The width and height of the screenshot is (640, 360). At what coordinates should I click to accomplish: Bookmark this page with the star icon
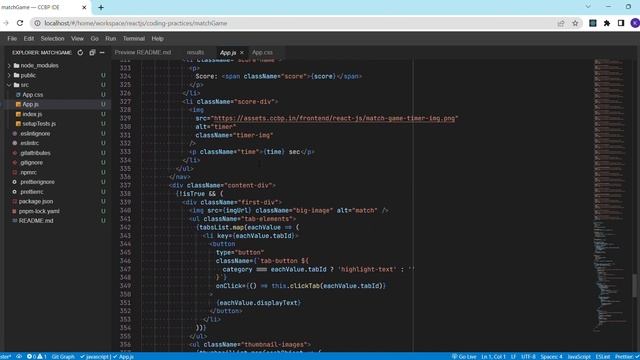click(x=575, y=23)
